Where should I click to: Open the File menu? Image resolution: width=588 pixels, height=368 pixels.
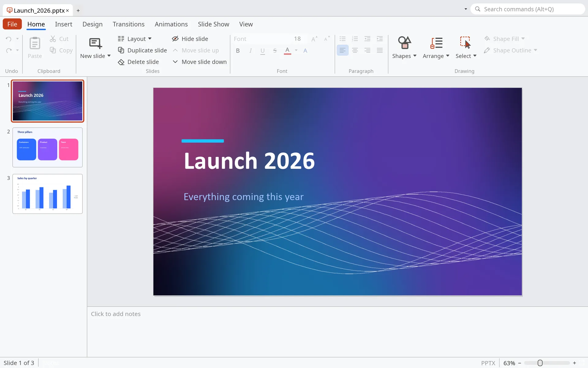click(12, 24)
